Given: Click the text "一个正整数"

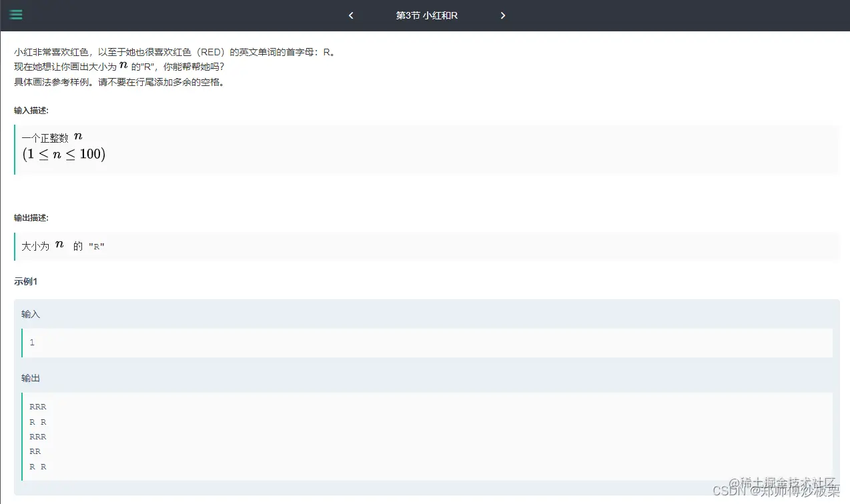Looking at the screenshot, I should pyautogui.click(x=45, y=138).
